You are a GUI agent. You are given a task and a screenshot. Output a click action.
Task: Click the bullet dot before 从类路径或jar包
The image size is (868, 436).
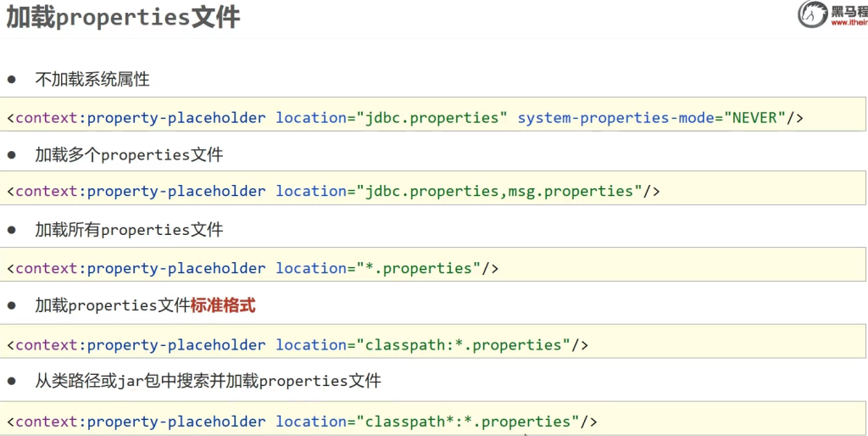point(12,381)
